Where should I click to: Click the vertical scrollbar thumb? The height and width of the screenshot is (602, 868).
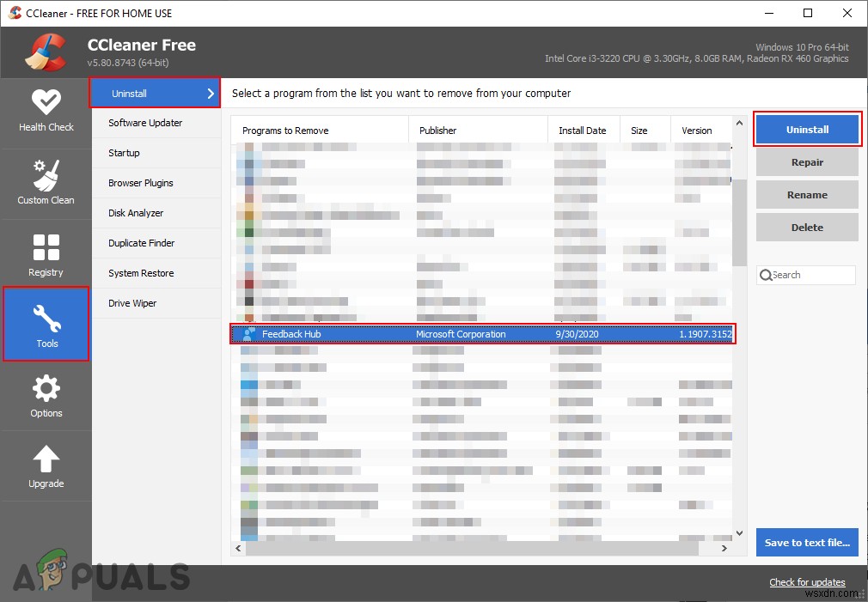click(740, 222)
